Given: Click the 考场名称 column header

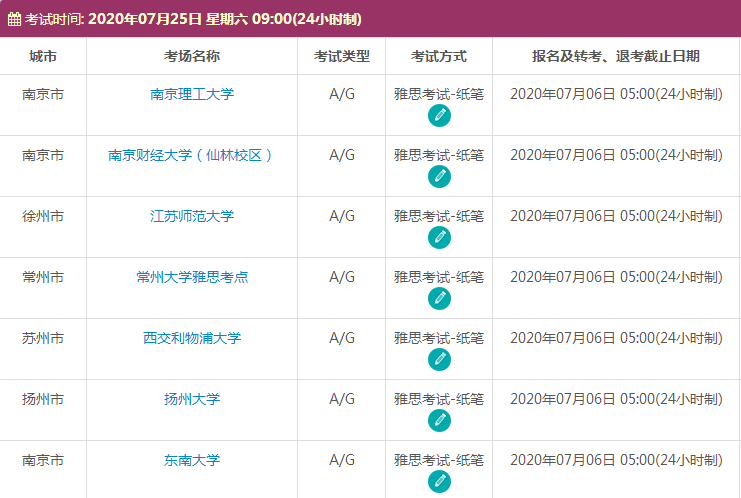Looking at the screenshot, I should [x=192, y=56].
